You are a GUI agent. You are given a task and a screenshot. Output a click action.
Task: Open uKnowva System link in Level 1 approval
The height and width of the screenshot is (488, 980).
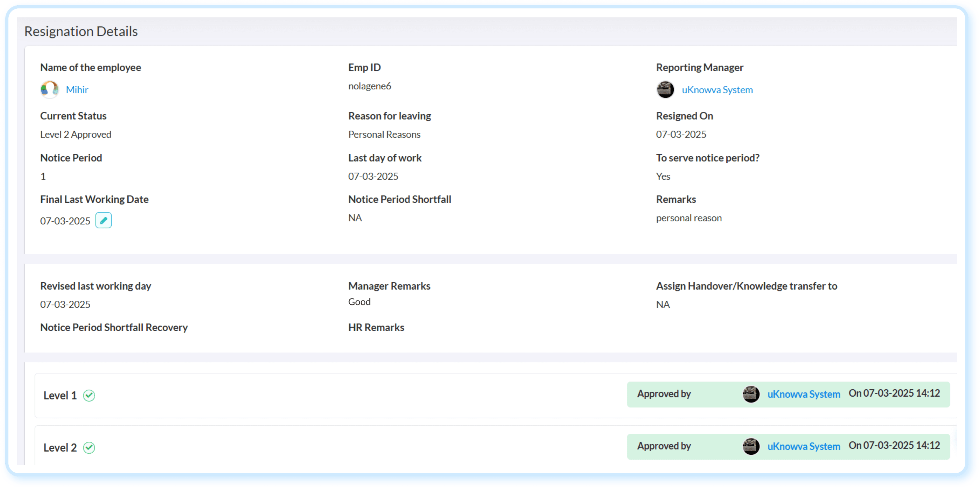coord(804,394)
